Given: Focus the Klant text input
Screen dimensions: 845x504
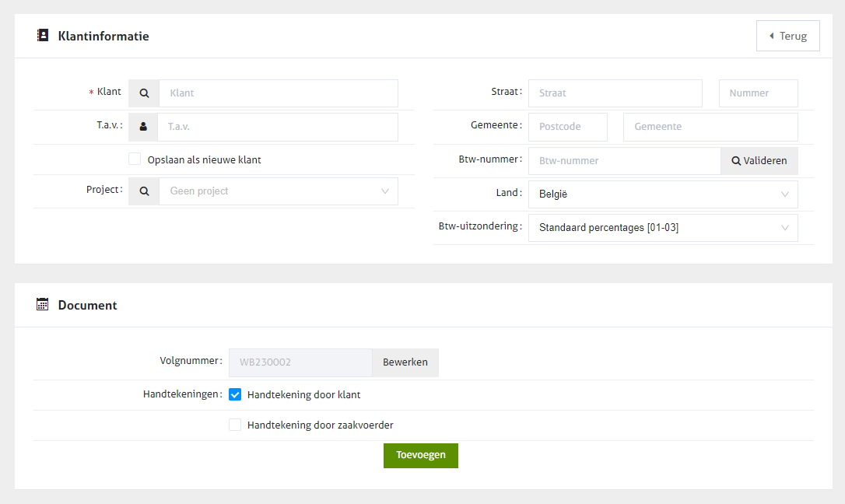Looking at the screenshot, I should (x=278, y=93).
